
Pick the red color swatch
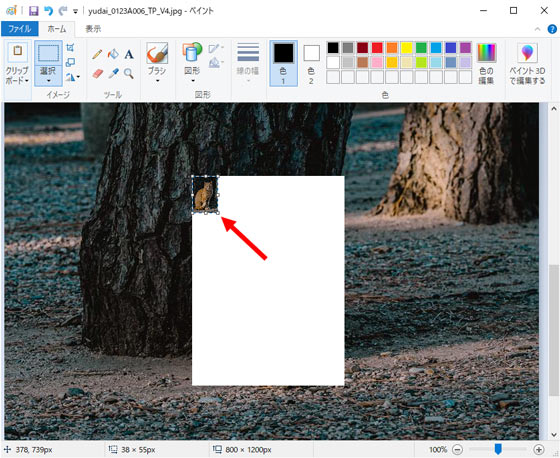[377, 48]
